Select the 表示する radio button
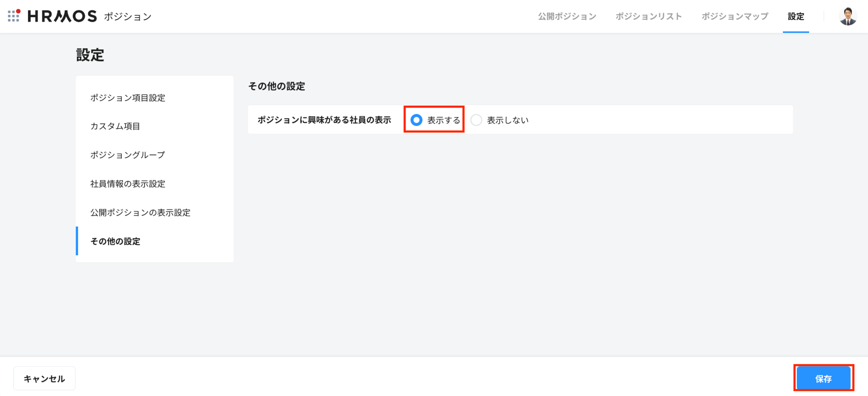This screenshot has height=396, width=868. click(417, 120)
